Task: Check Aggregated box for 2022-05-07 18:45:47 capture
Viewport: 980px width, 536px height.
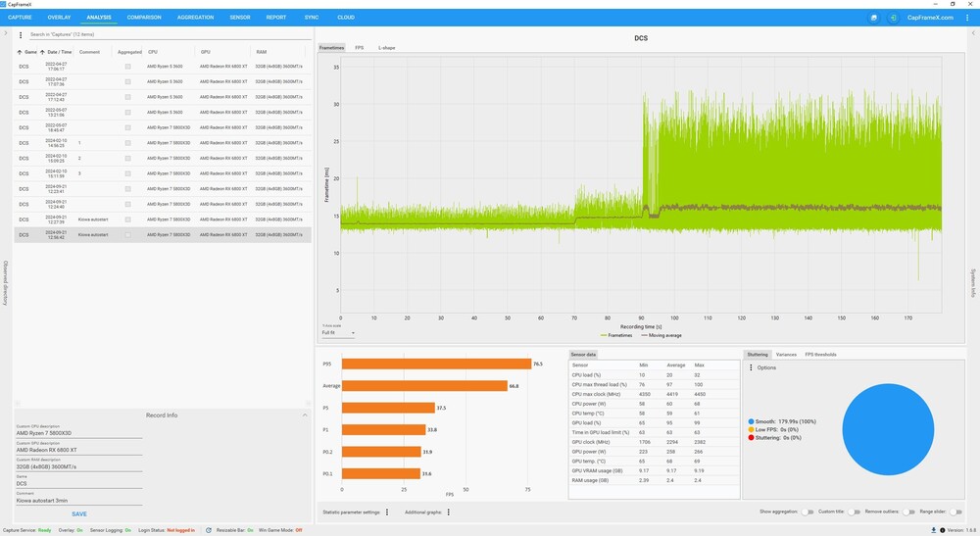Action: (128, 127)
